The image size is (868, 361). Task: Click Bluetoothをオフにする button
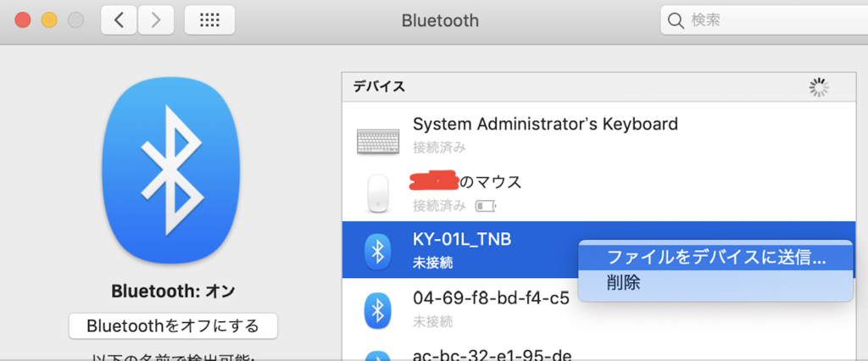click(x=173, y=325)
